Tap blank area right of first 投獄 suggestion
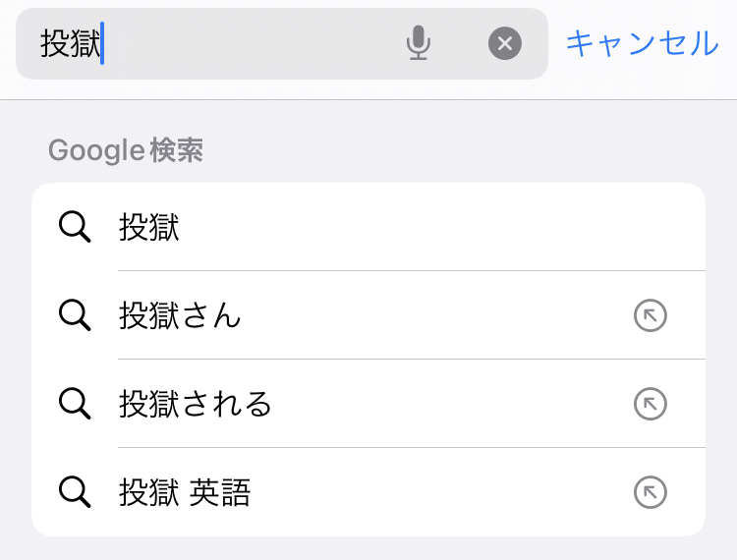The height and width of the screenshot is (560, 737). [x=442, y=227]
